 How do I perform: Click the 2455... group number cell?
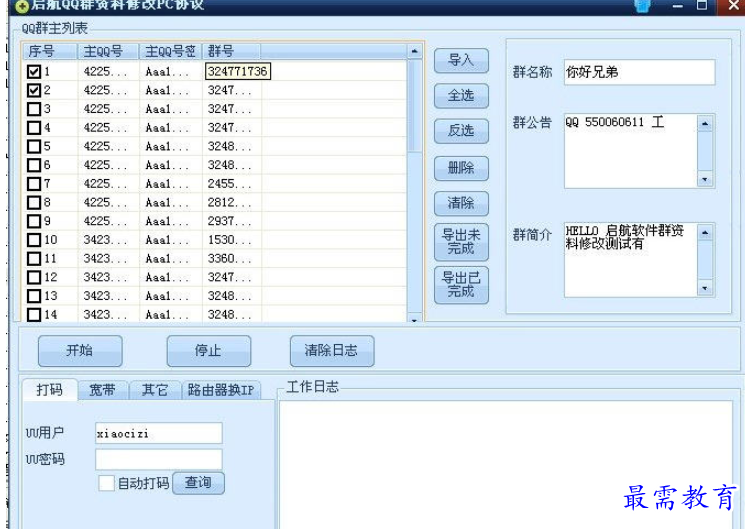point(232,184)
